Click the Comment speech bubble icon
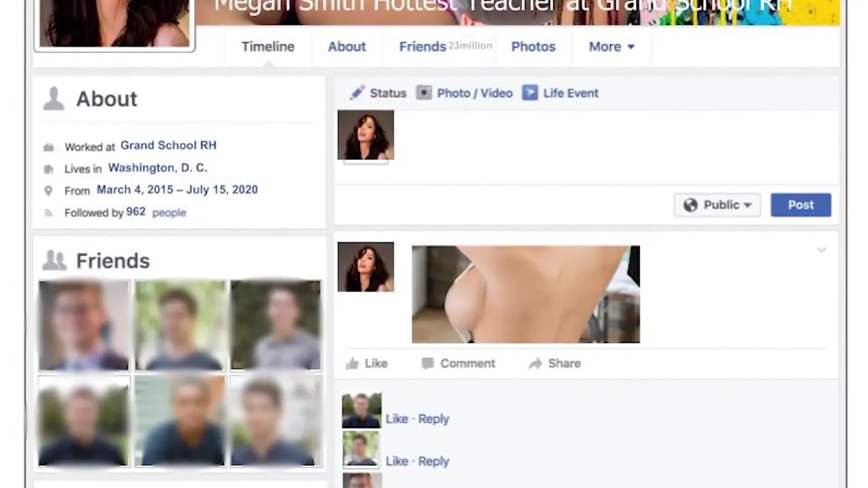 click(428, 364)
